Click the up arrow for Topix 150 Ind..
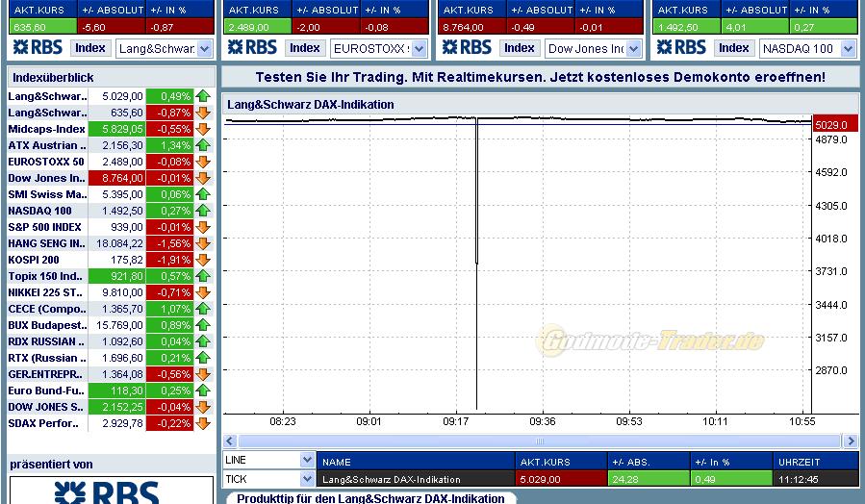Image resolution: width=865 pixels, height=504 pixels. click(x=203, y=276)
